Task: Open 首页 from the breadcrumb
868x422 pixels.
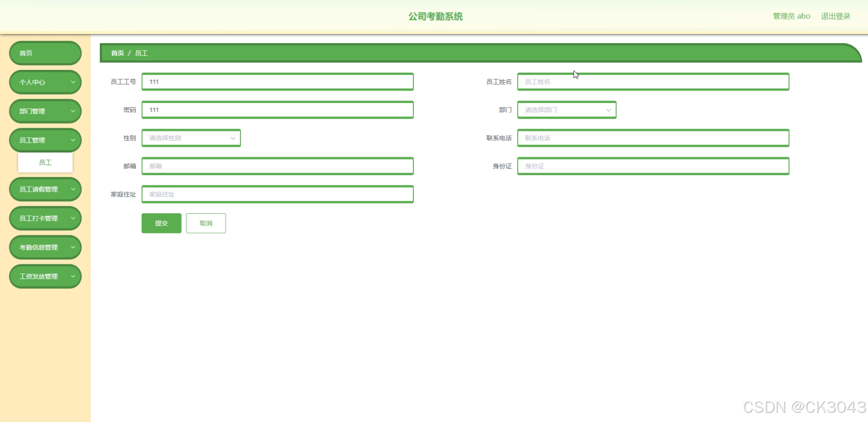Action: tap(117, 53)
